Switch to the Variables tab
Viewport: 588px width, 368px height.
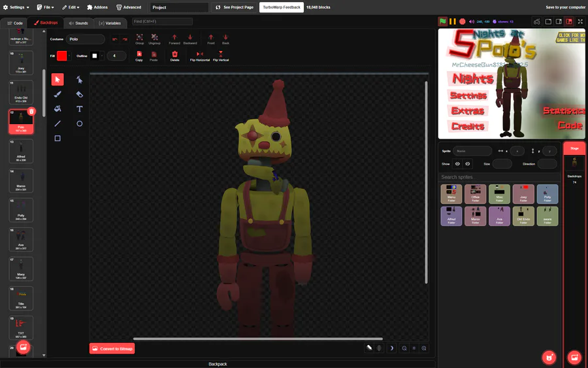pos(110,23)
